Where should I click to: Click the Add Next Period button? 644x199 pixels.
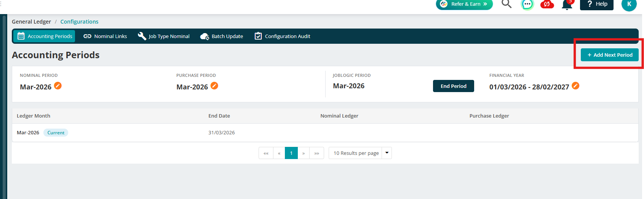coord(609,55)
